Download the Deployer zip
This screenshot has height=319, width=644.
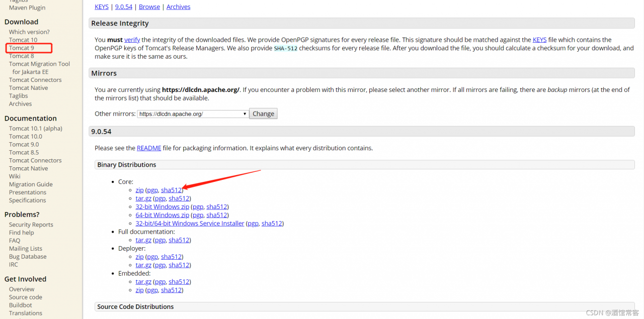click(139, 257)
